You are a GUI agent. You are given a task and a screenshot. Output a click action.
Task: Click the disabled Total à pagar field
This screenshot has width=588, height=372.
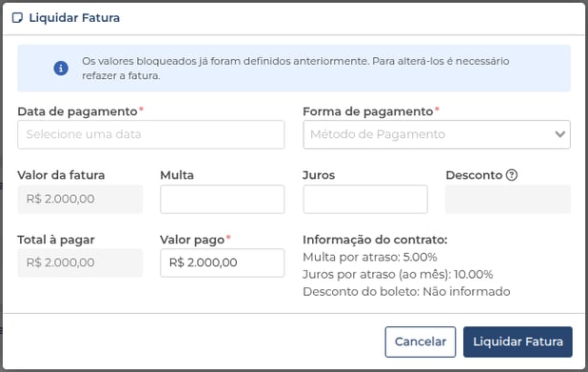80,263
